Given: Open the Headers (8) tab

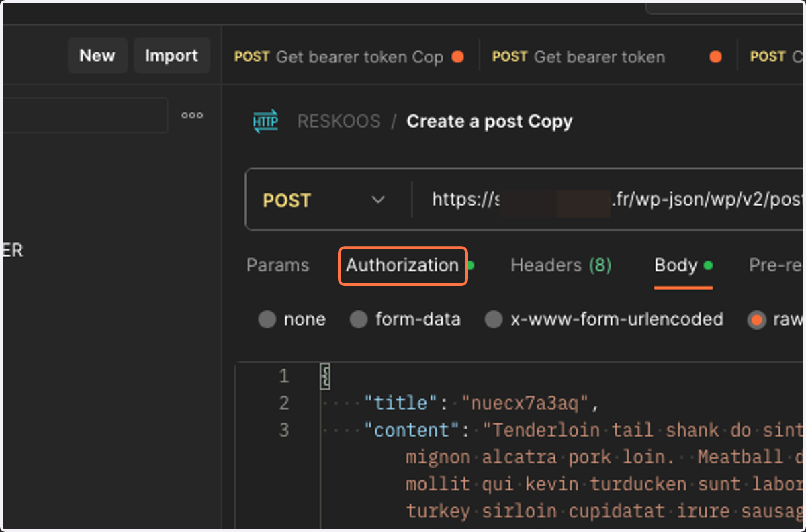Looking at the screenshot, I should [561, 265].
